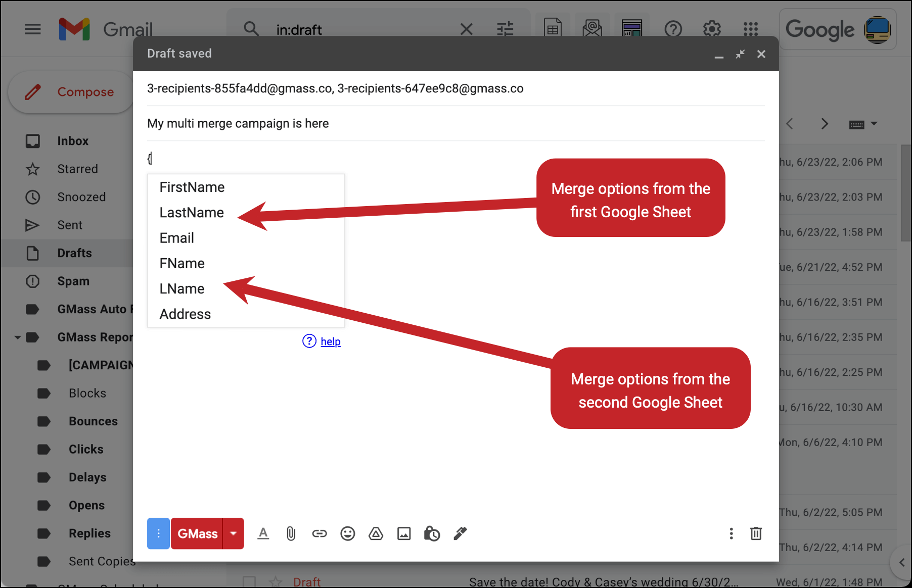Screen dimensions: 912x588
Task: Discard draft with trash icon
Action: (x=756, y=533)
